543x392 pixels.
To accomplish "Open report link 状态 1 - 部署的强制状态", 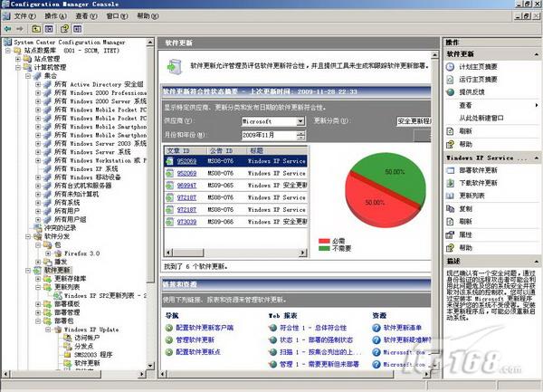I will point(316,340).
